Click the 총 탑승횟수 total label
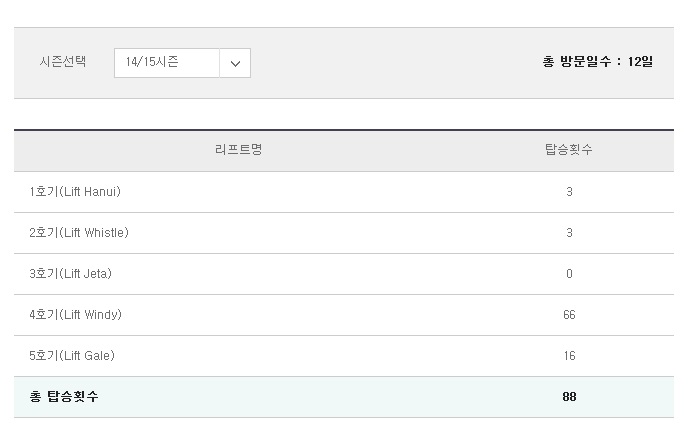The image size is (693, 433). [64, 396]
